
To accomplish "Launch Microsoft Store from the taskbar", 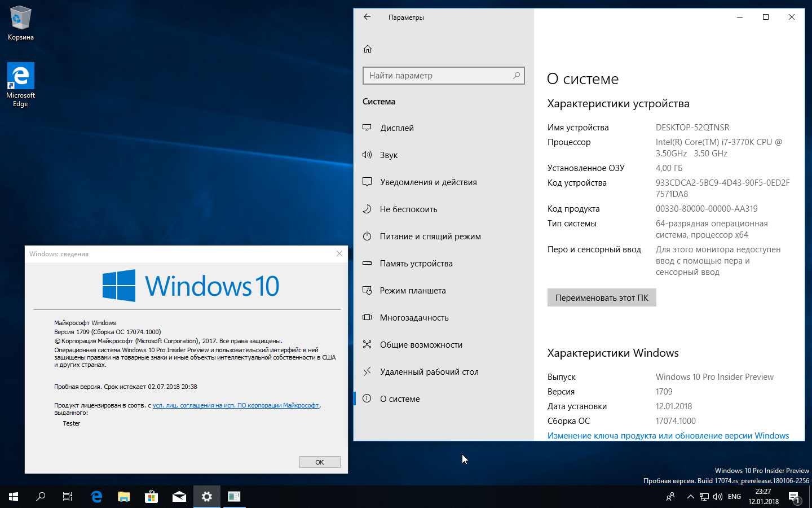I will pos(151,497).
